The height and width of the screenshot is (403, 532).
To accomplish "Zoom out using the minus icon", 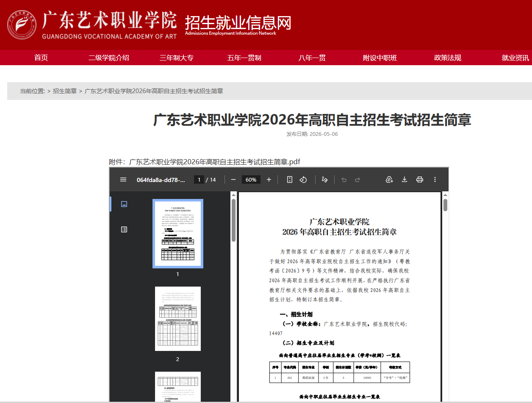I will [x=233, y=179].
